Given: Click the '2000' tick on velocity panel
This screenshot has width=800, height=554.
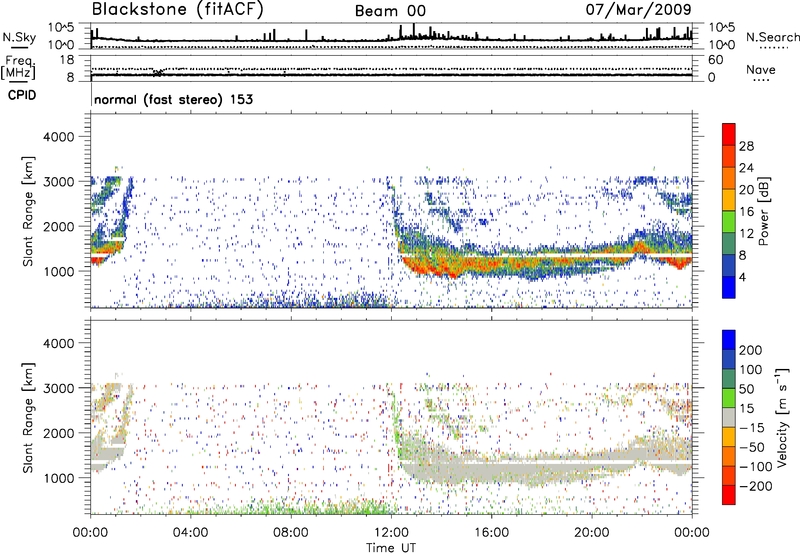Looking at the screenshot, I should [59, 433].
